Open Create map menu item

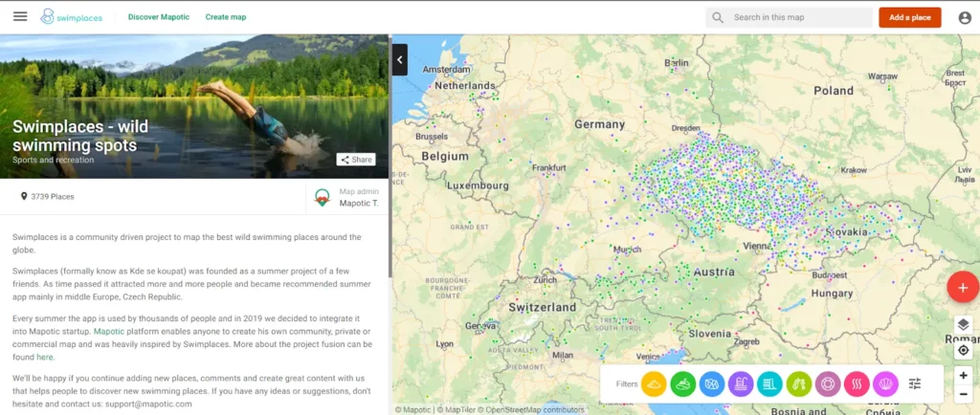tap(226, 17)
